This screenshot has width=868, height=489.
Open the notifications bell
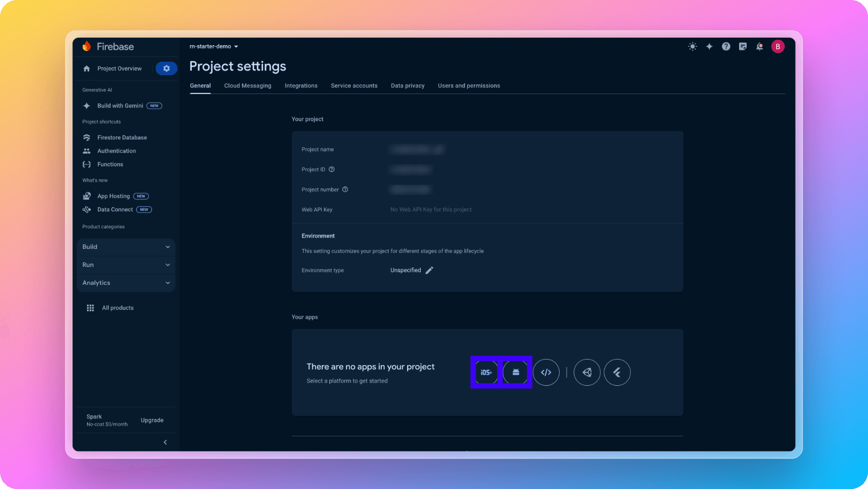click(759, 47)
